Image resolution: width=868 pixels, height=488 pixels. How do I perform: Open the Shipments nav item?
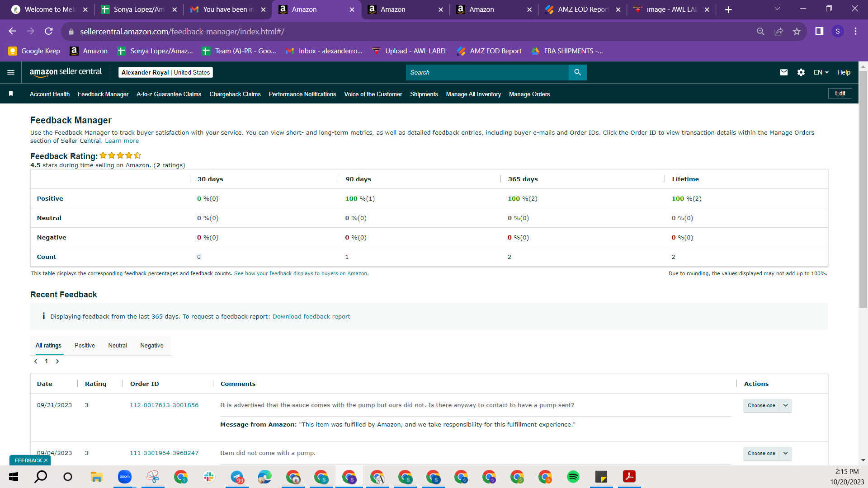coord(424,94)
